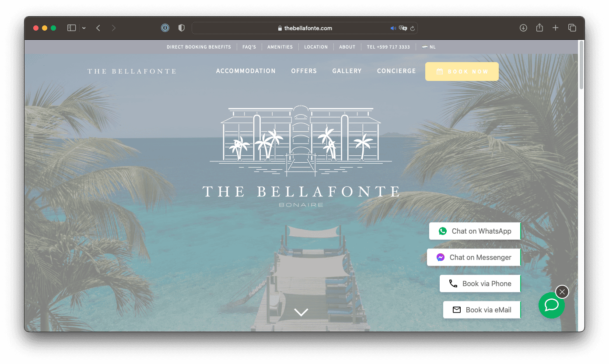Open the sidebar dropdown chevron

pyautogui.click(x=84, y=28)
